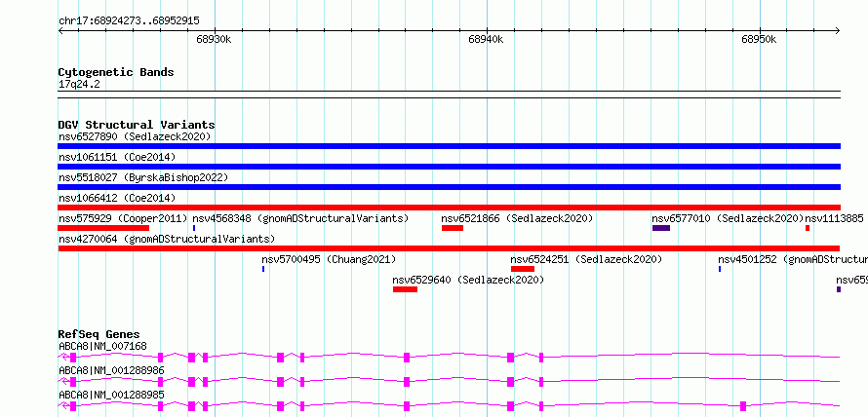Click the RefSeq Genes track heading
Screen dimensions: 868x417
[x=99, y=334]
